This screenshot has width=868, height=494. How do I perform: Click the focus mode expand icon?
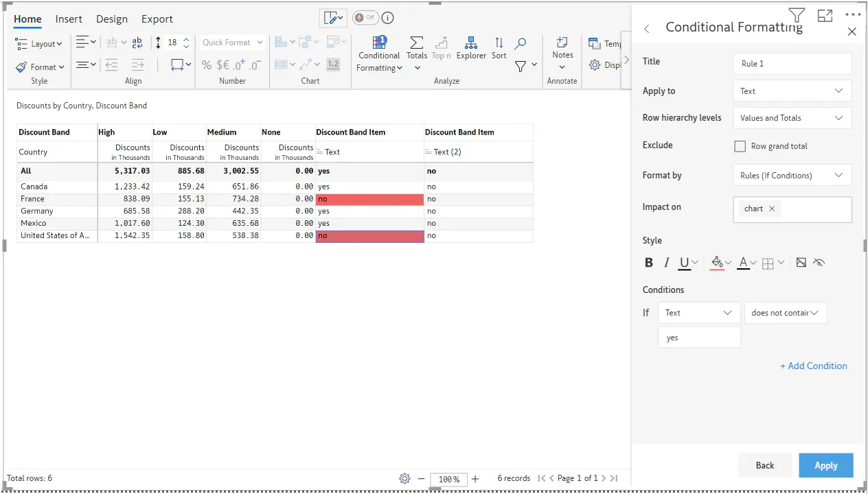coord(825,15)
